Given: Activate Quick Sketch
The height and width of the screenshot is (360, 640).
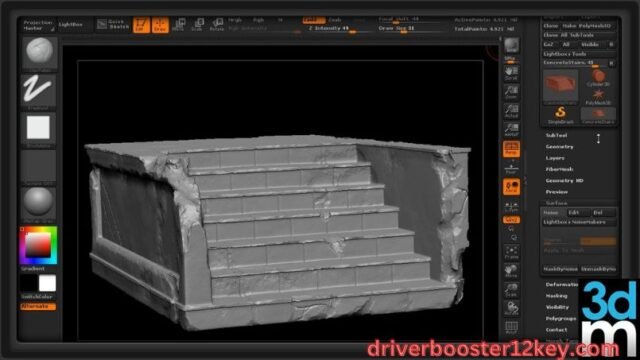Looking at the screenshot, I should click(113, 24).
